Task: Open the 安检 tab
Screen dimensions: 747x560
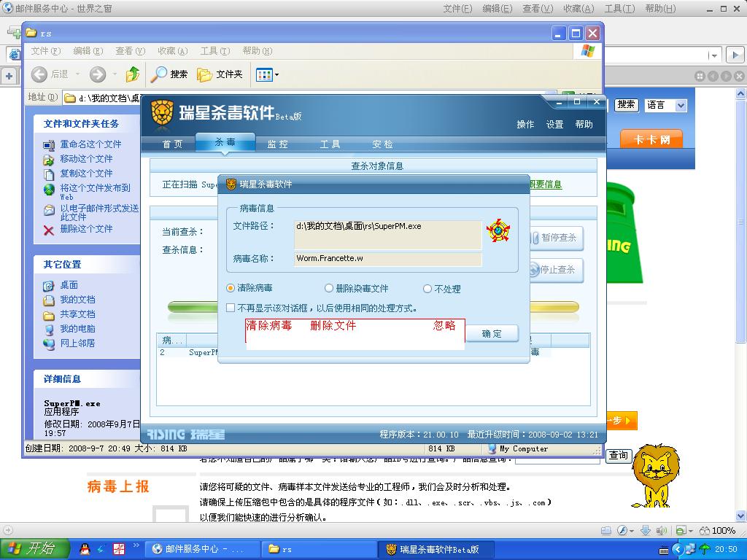Action: click(382, 144)
